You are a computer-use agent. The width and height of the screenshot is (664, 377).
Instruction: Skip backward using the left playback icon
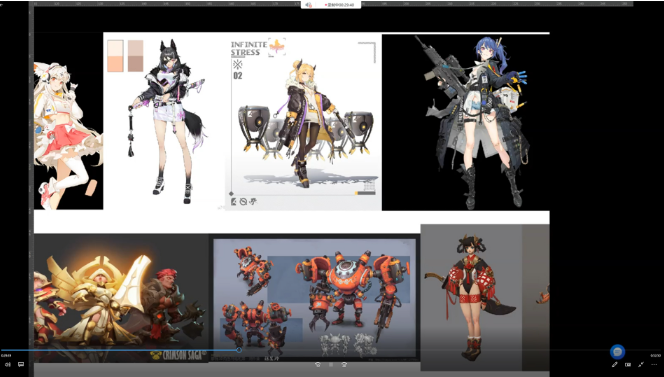pyautogui.click(x=318, y=364)
